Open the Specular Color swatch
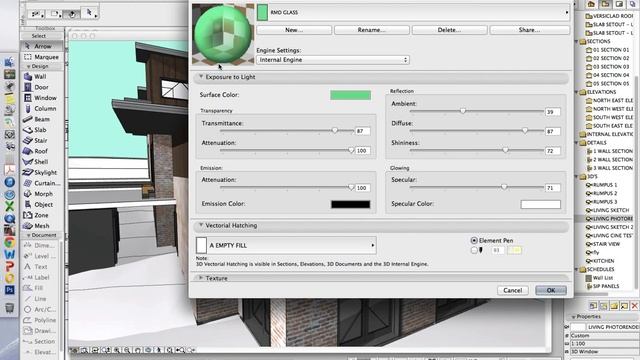The height and width of the screenshot is (360, 640). 540,204
